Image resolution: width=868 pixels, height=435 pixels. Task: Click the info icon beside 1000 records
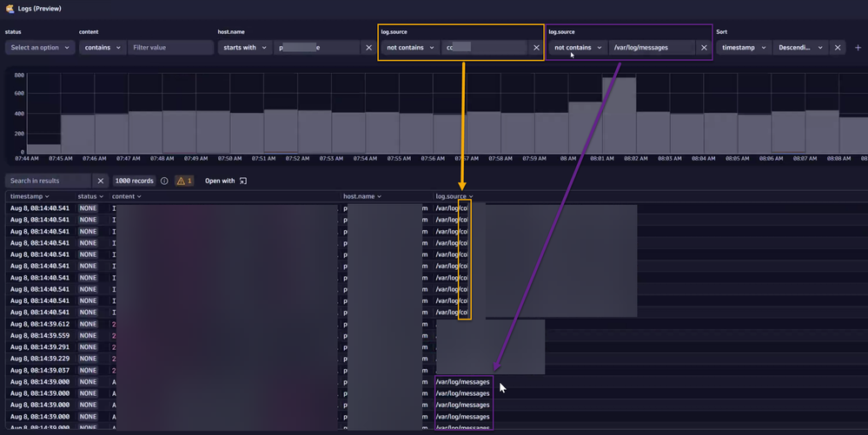pos(164,181)
